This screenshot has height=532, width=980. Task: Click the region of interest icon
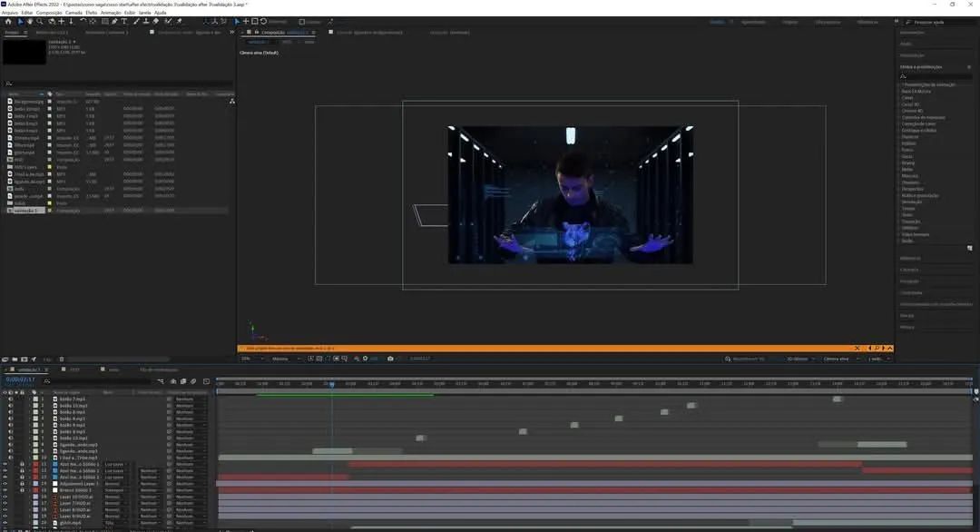[x=337, y=359]
